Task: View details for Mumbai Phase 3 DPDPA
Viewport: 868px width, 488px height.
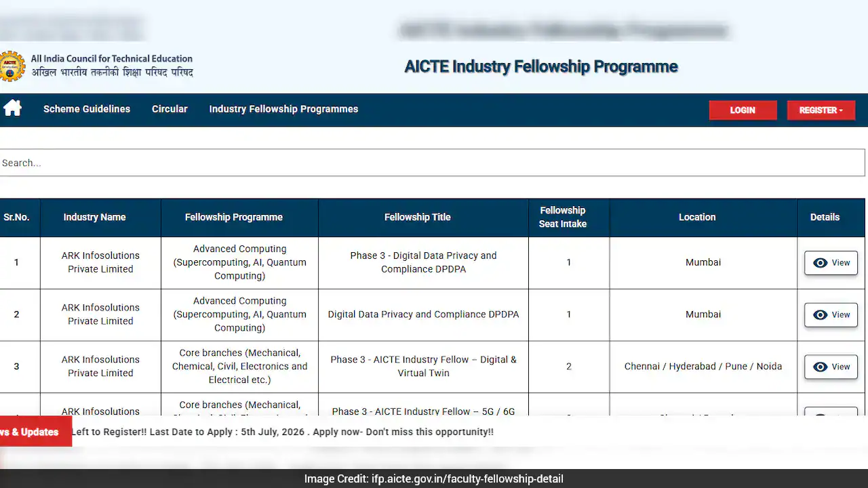Action: [x=831, y=263]
